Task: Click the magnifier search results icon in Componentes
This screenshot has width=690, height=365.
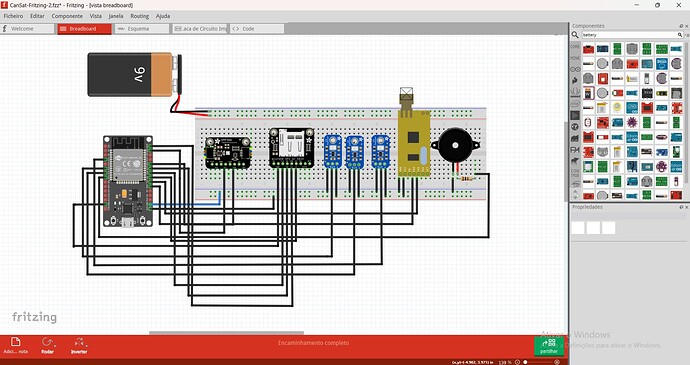Action: 575,35
